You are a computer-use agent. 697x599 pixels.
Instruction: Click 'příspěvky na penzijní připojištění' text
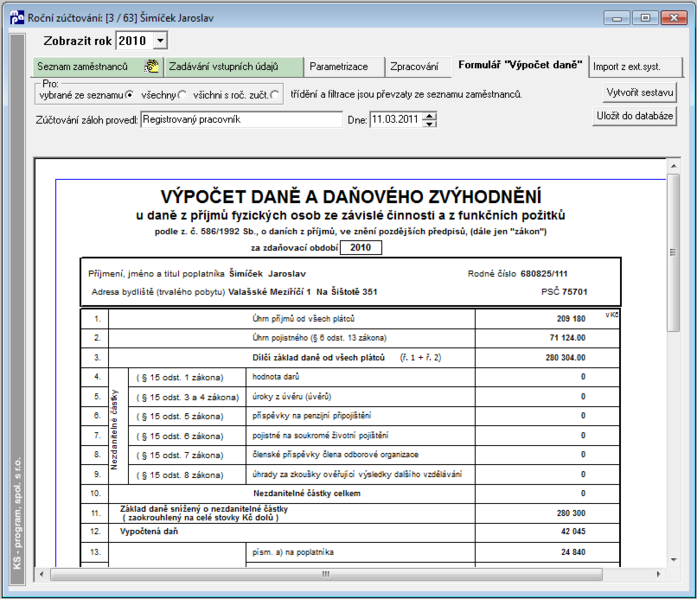pyautogui.click(x=312, y=415)
